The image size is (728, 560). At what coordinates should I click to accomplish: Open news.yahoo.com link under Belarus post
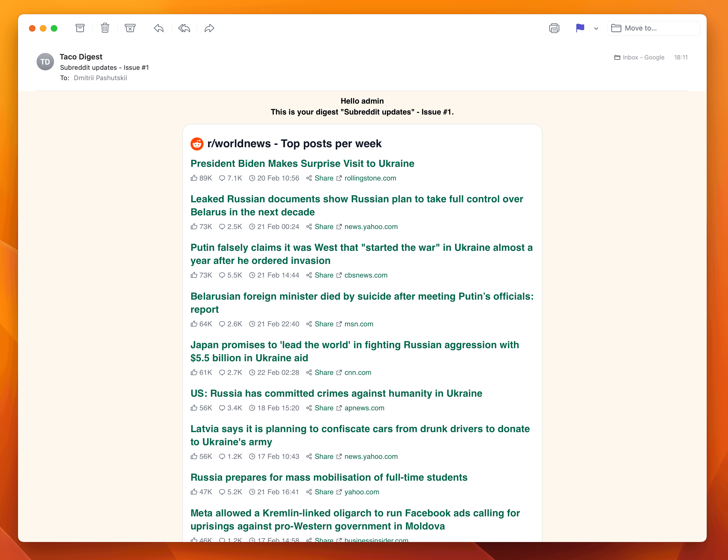[x=371, y=227]
